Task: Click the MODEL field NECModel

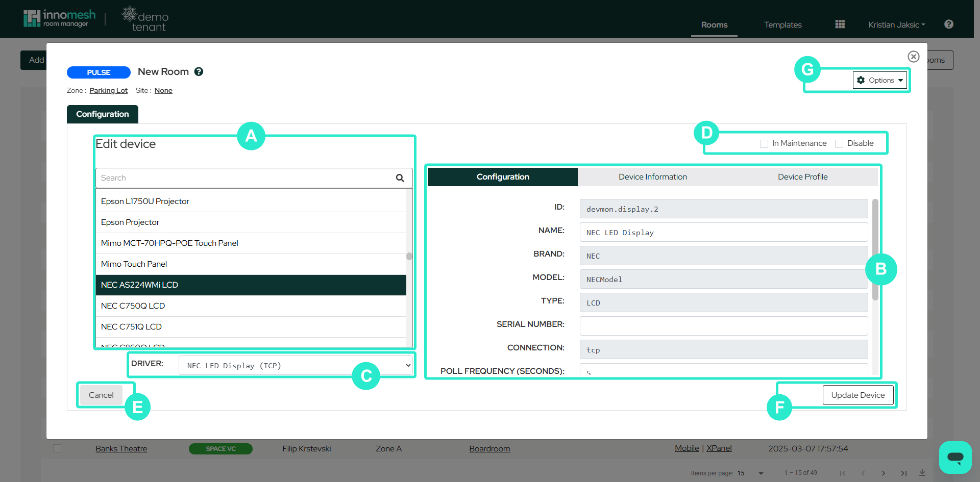Action: 724,279
